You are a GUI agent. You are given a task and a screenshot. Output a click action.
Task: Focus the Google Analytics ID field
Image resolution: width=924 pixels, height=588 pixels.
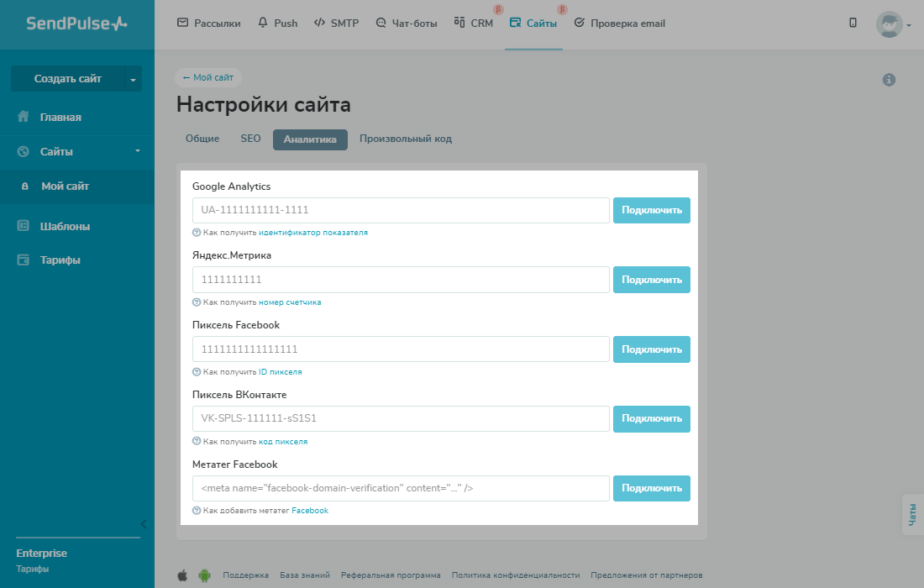coord(401,210)
